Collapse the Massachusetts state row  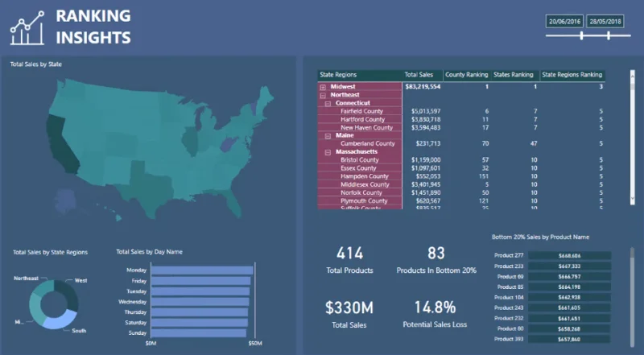pos(328,152)
